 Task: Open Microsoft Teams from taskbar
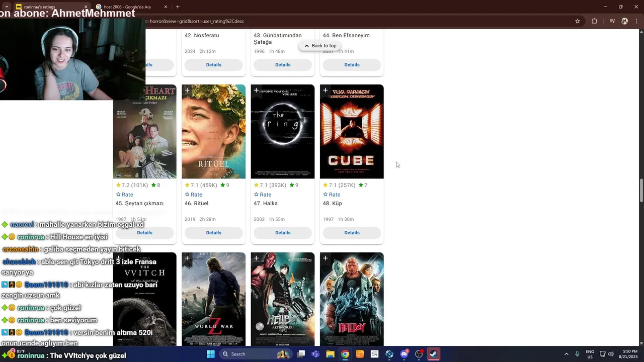pos(315,354)
